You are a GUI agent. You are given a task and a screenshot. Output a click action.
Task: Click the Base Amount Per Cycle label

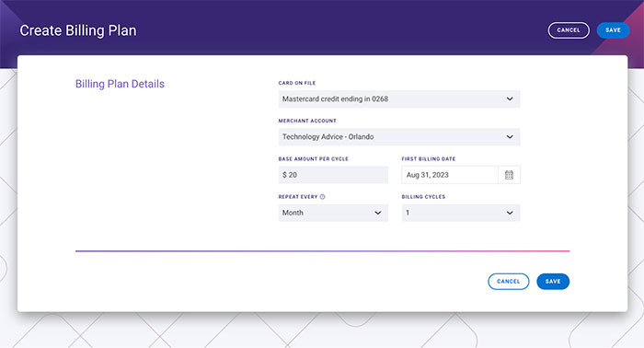(x=314, y=159)
